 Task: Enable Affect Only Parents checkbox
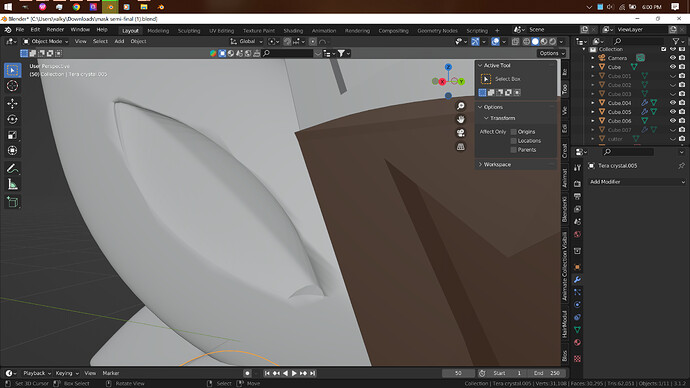click(514, 150)
